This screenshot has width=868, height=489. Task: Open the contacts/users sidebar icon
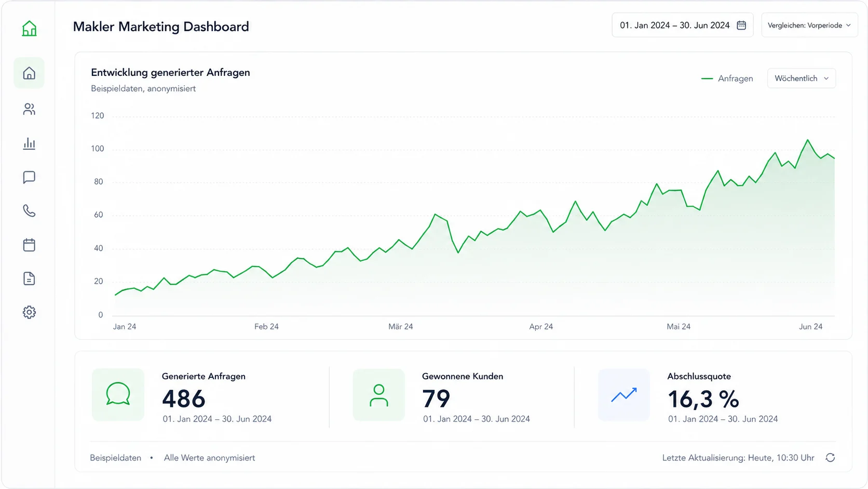(29, 109)
